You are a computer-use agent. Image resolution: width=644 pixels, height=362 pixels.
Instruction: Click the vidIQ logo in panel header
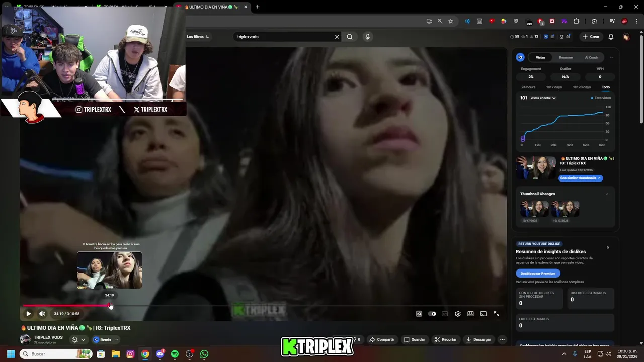pos(521,57)
